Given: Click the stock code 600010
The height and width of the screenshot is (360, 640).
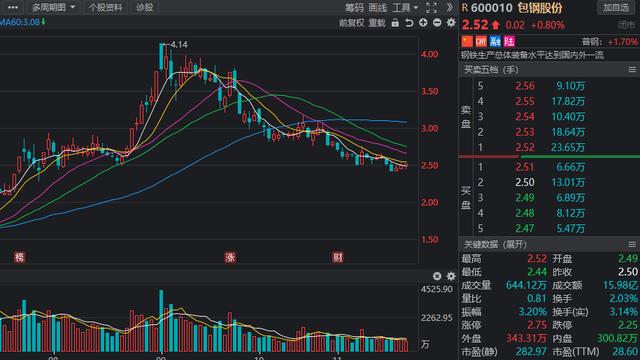Looking at the screenshot, I should pos(491,8).
